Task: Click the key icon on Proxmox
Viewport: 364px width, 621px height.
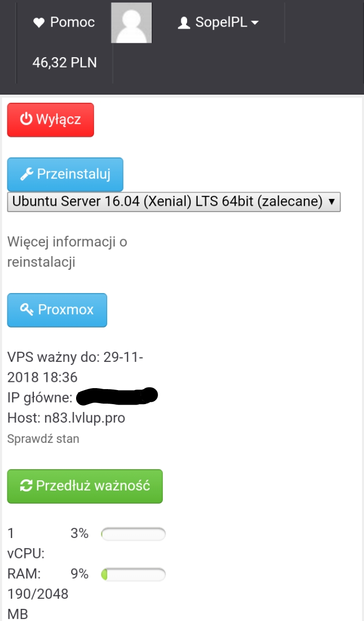Action: coord(27,310)
